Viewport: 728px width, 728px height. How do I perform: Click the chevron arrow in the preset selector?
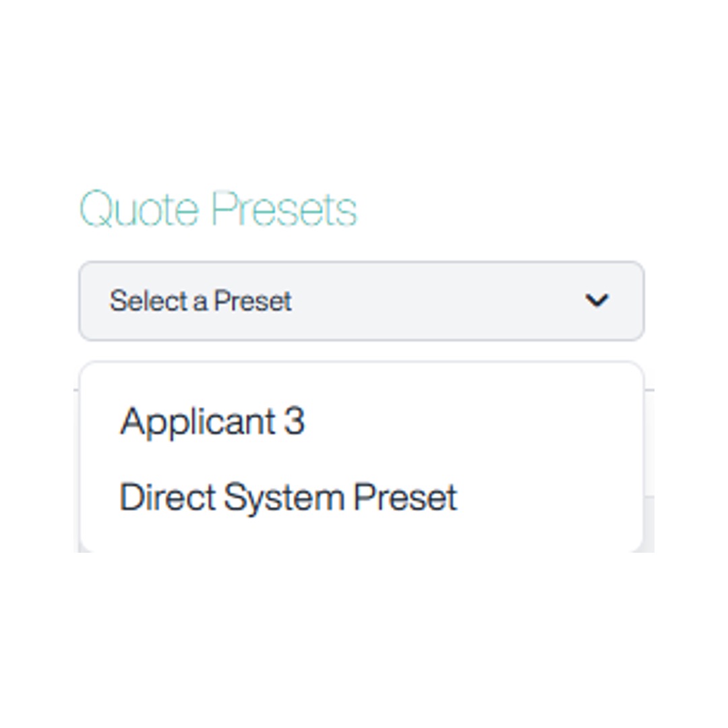click(597, 301)
